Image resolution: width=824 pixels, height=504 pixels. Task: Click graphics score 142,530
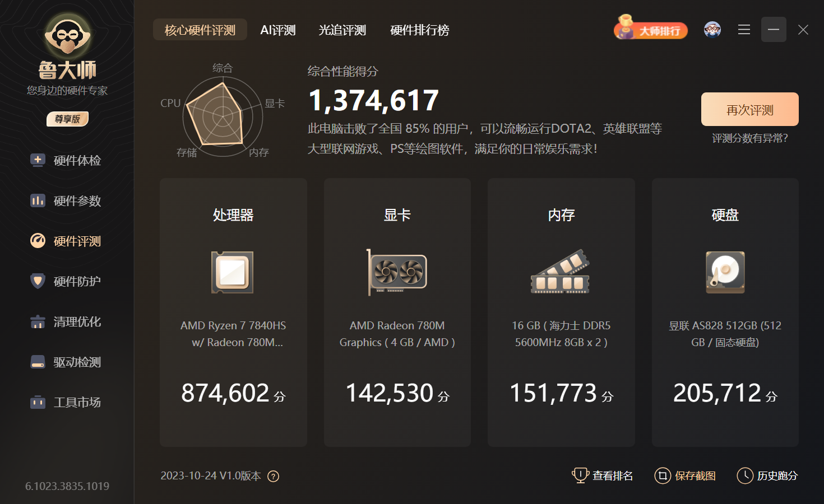tap(390, 393)
